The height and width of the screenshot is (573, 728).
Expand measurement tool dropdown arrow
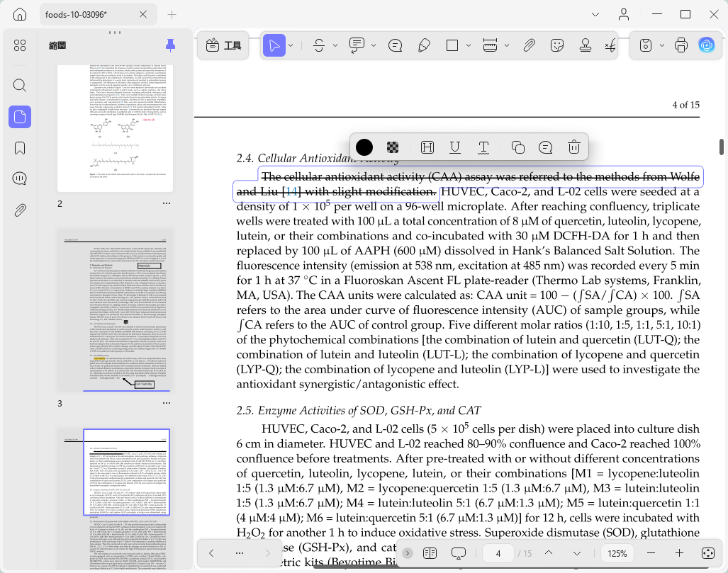pyautogui.click(x=507, y=45)
